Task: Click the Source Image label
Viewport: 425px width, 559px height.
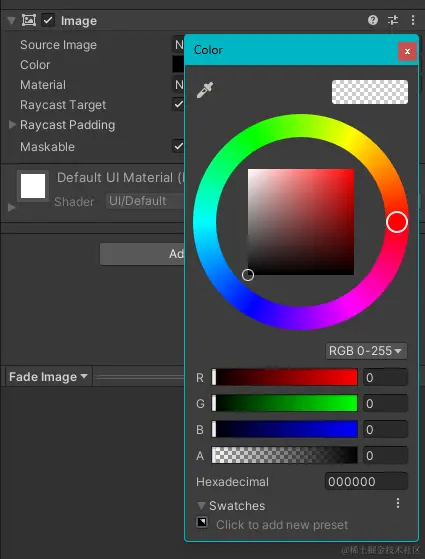Action: (x=58, y=45)
